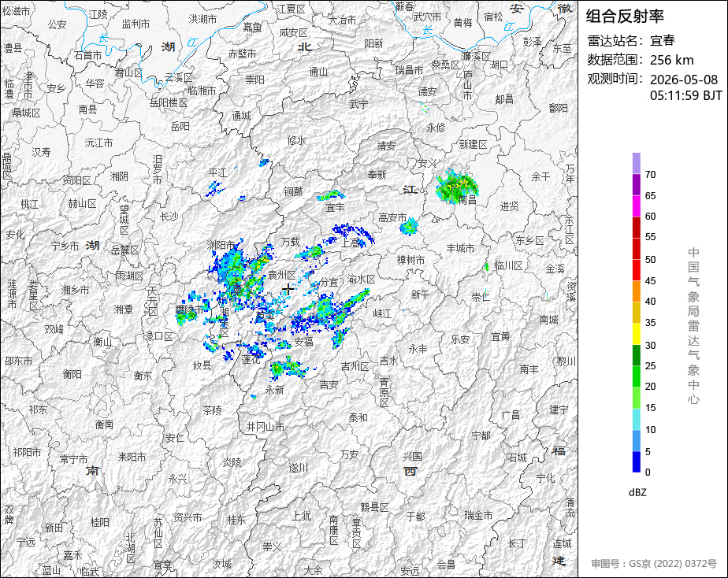Screen dimensions: 728x578
Task: Click the 南昌 label on the map
Action: tap(467, 200)
